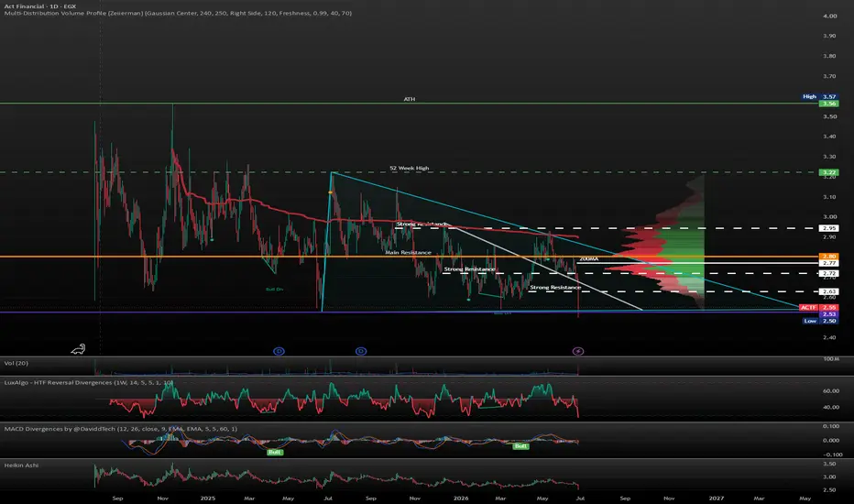Click the -0.100 MACD axis value
The image size is (854, 504).
(x=833, y=455)
